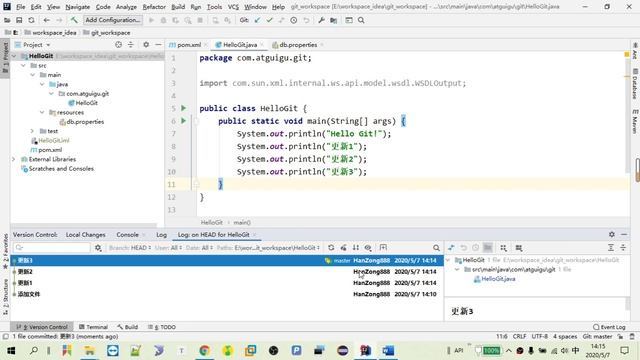The width and height of the screenshot is (640, 360).
Task: Click the Git Revert toolbar icon
Action: pyautogui.click(x=306, y=20)
